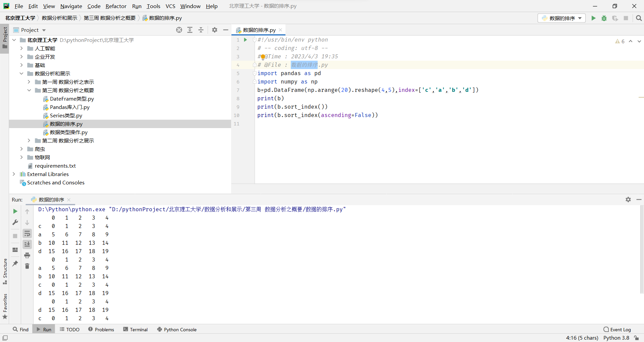Open the Terminal tool window
This screenshot has width=644, height=342.
coord(135,330)
